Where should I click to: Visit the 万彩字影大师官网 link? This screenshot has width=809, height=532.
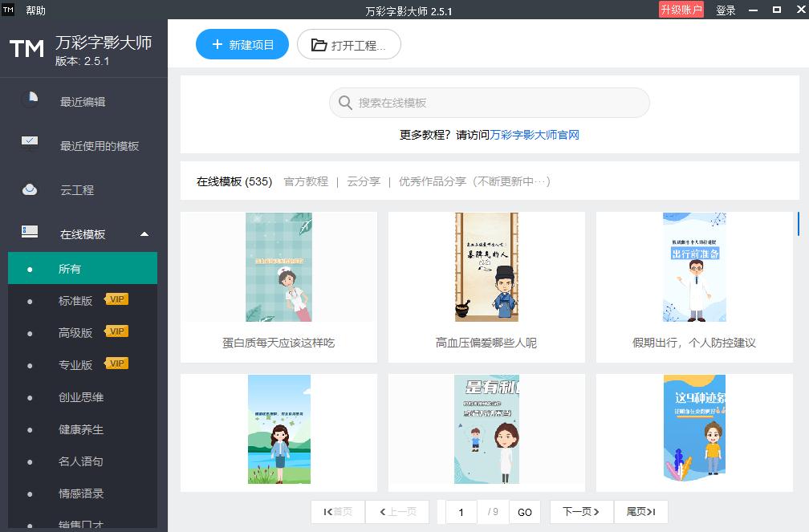tap(535, 135)
